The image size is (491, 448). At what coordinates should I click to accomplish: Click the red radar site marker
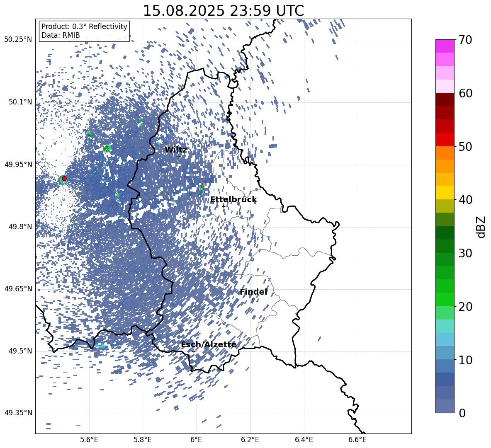point(64,178)
